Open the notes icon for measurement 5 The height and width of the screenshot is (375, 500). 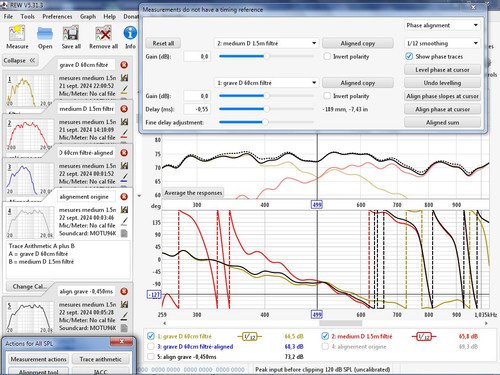click(124, 328)
